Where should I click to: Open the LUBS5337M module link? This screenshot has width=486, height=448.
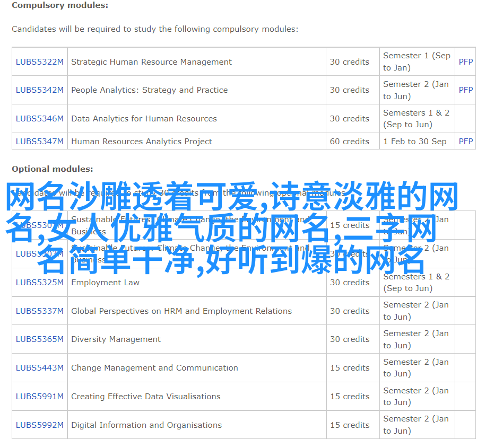[40, 311]
